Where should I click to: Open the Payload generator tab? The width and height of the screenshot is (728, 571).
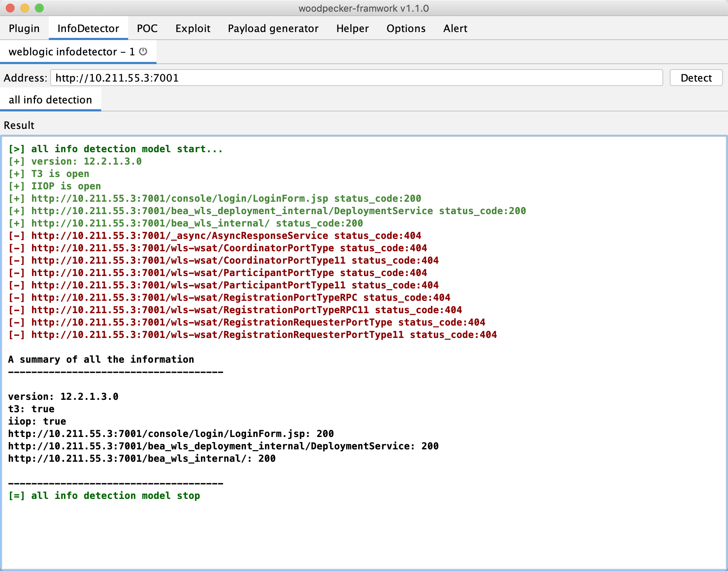(x=273, y=28)
